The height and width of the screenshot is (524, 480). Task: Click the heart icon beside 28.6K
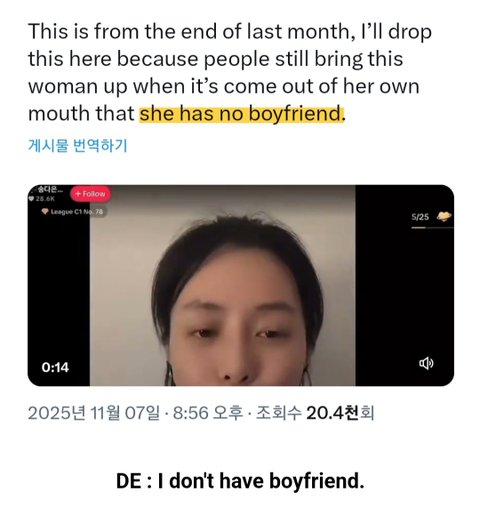(x=31, y=199)
